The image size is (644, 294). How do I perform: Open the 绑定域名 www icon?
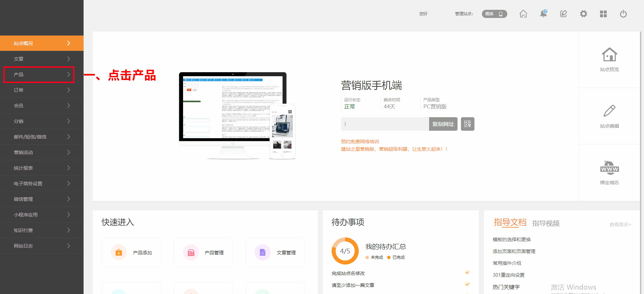click(609, 168)
